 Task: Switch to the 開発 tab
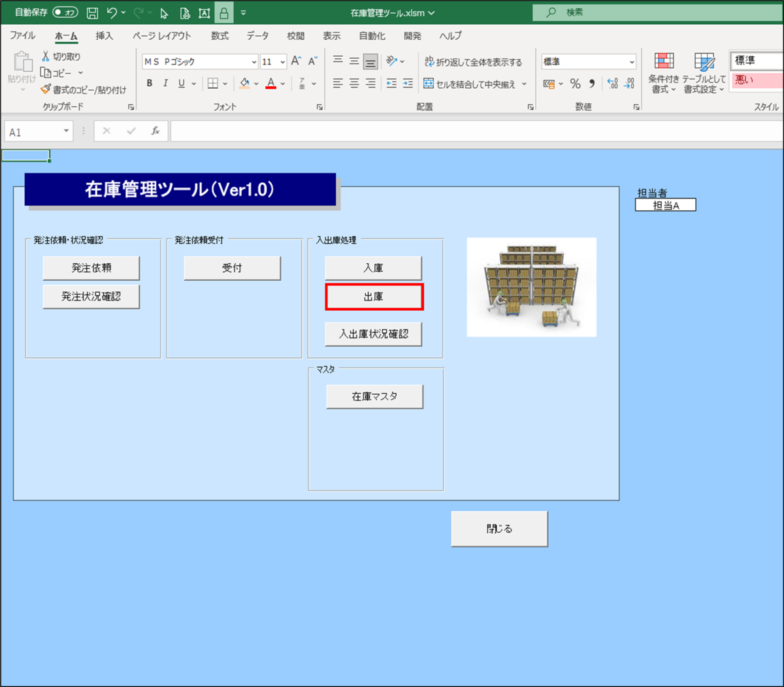[x=413, y=36]
